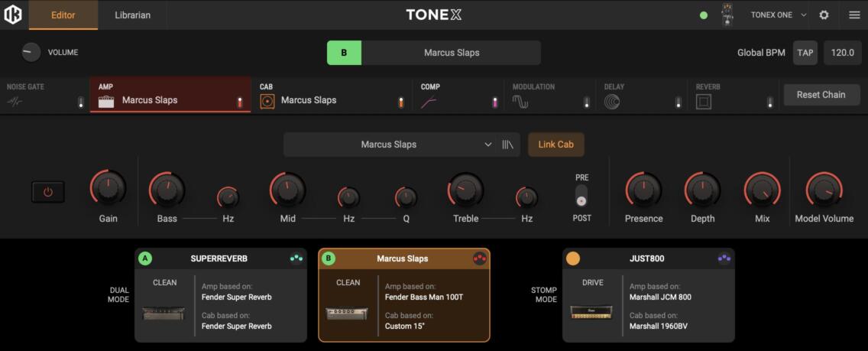Click the green connection status indicator
The image size is (868, 351).
[x=704, y=15]
